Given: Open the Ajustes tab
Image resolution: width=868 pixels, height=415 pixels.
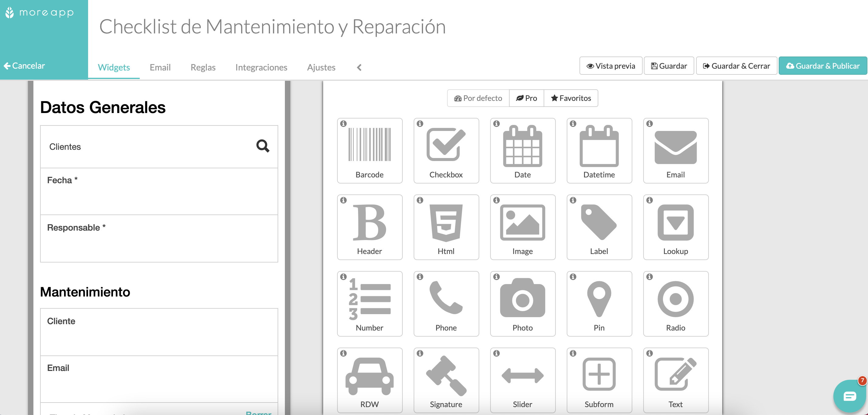Looking at the screenshot, I should click(321, 67).
